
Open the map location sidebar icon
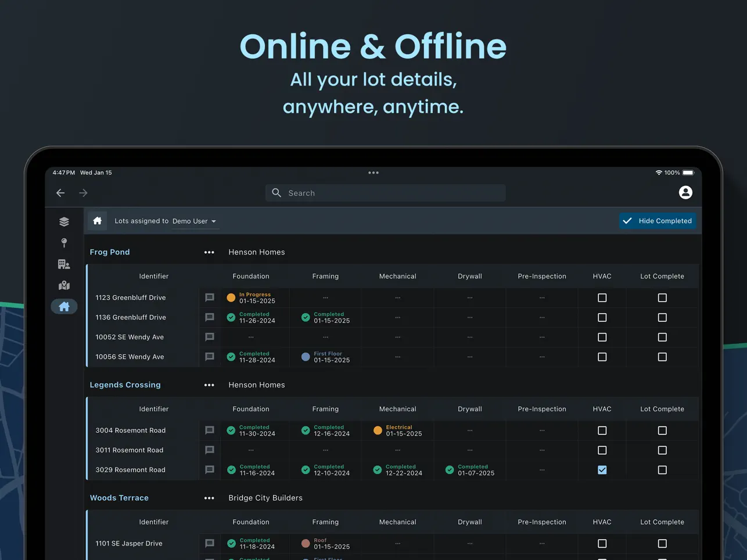[x=64, y=285]
